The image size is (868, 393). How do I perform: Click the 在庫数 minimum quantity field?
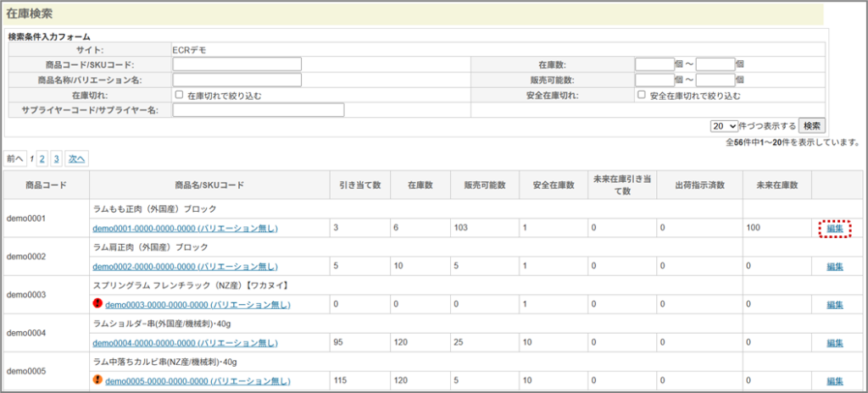[x=654, y=64]
